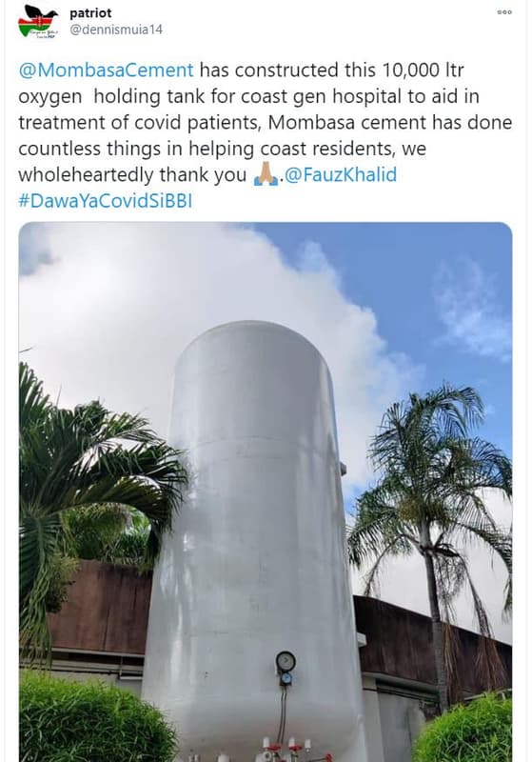Click the praying hands emoji

pos(266,175)
